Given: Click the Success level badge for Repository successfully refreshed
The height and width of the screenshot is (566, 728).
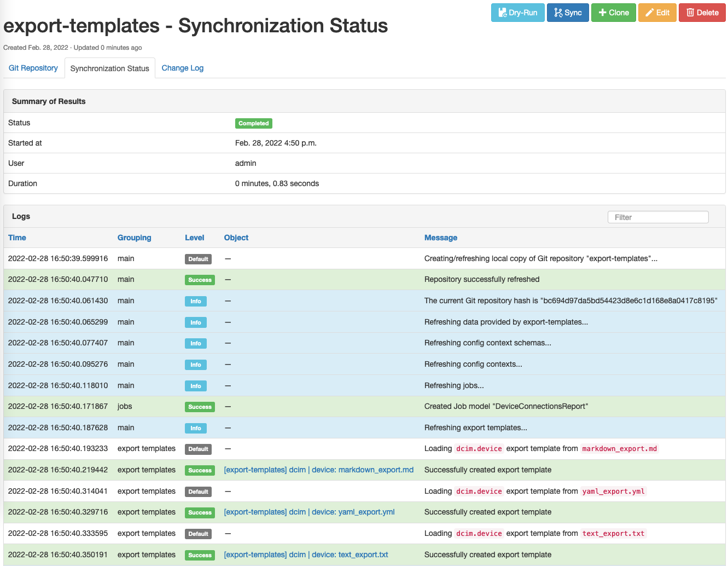Looking at the screenshot, I should click(x=200, y=280).
